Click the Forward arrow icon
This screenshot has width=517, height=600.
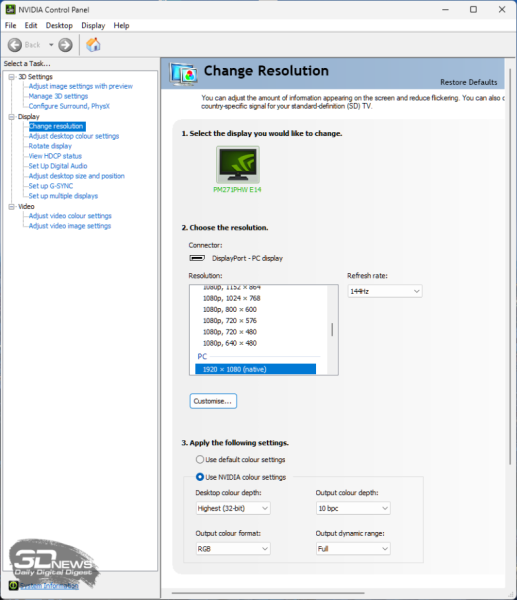(65, 45)
